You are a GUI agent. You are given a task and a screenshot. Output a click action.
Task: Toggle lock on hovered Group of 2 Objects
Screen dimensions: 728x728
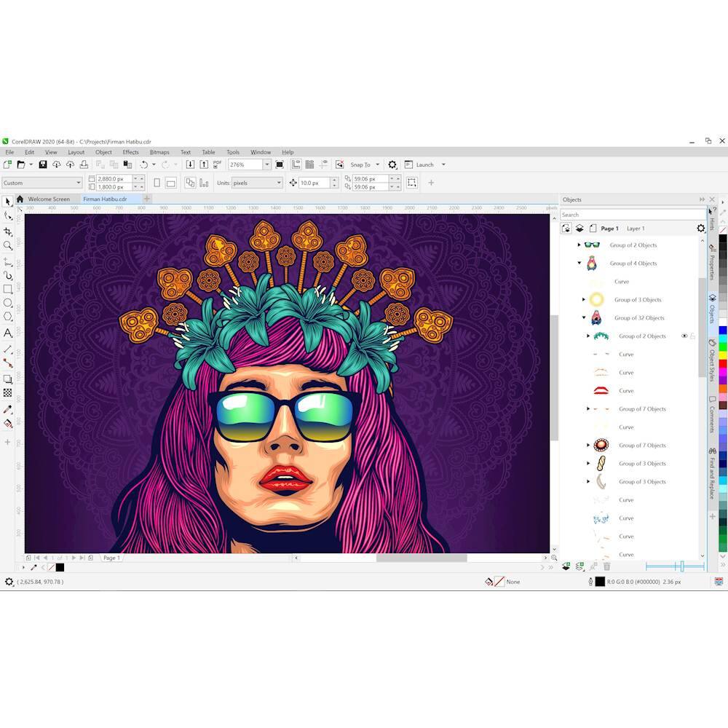(x=693, y=336)
